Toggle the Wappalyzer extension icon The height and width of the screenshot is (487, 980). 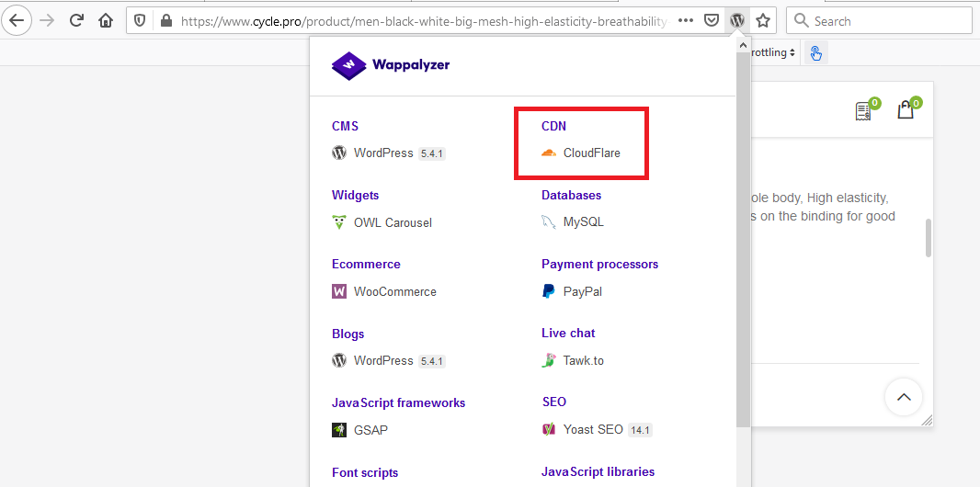[737, 20]
